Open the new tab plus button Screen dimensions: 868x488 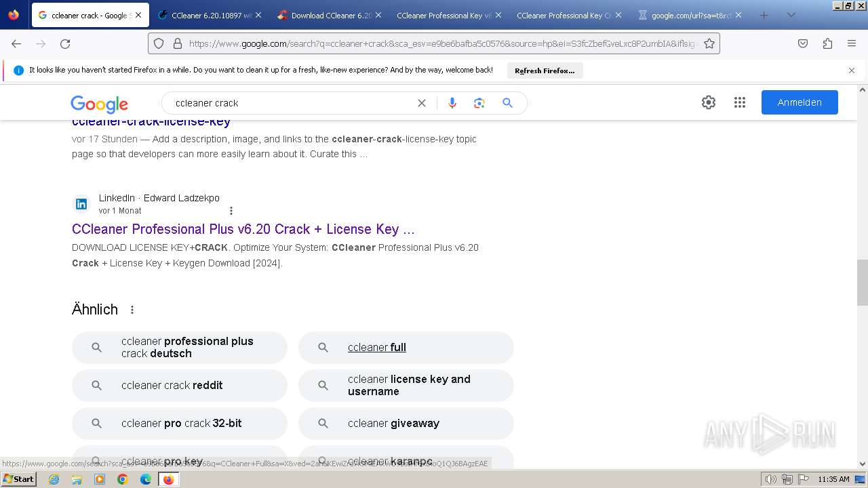(x=764, y=15)
